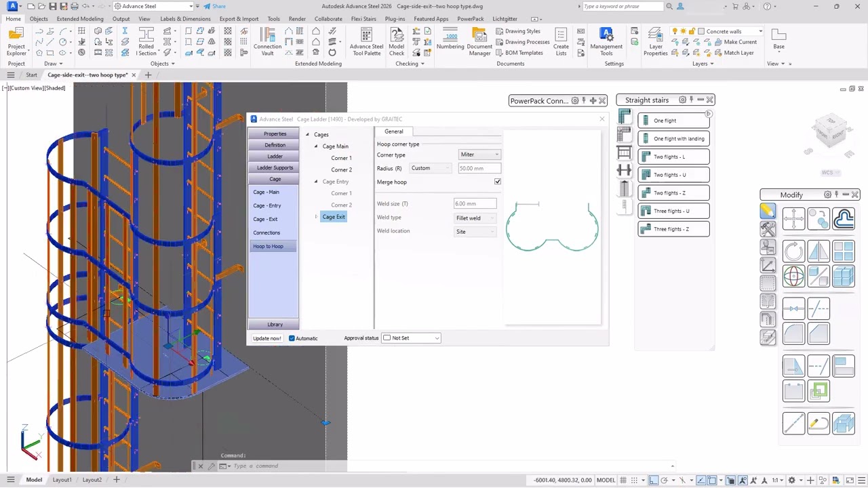
Task: Click the yellow pencil category icon in Modify
Action: pos(768,211)
